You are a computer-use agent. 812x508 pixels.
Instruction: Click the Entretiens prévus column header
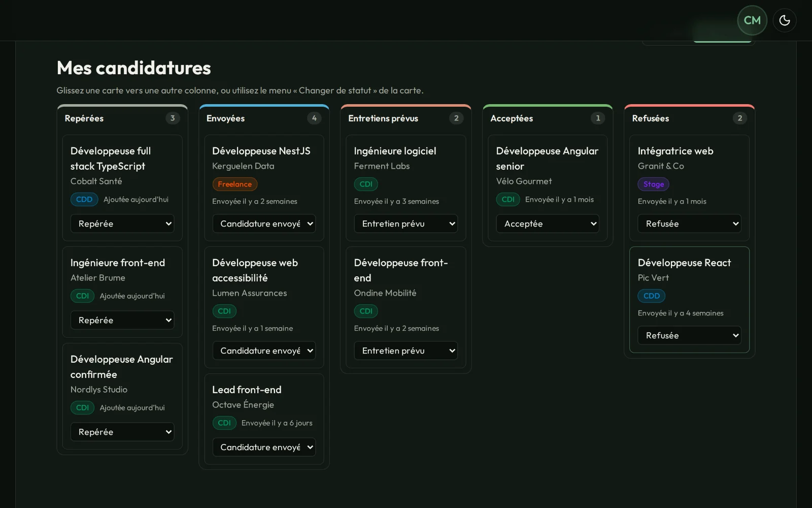[x=383, y=118]
